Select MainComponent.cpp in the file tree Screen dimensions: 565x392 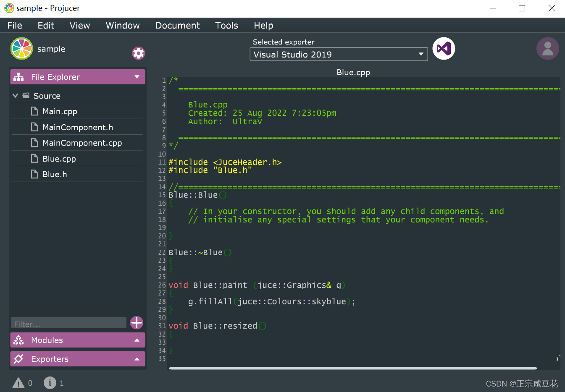pyautogui.click(x=82, y=143)
